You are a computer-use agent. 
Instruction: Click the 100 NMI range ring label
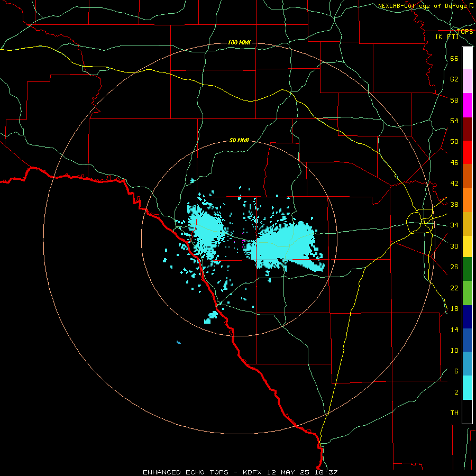[x=239, y=42]
